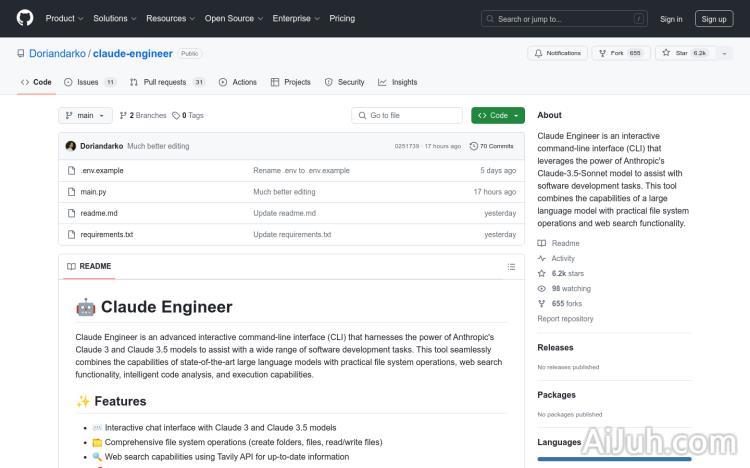Open the main branch selector dropdown

click(x=85, y=115)
